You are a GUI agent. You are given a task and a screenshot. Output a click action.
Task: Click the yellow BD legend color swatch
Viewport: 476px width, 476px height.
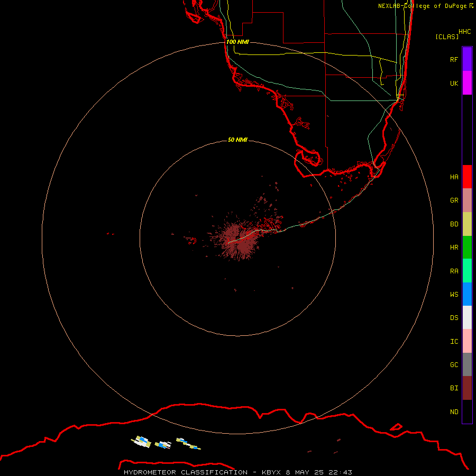pos(467,224)
